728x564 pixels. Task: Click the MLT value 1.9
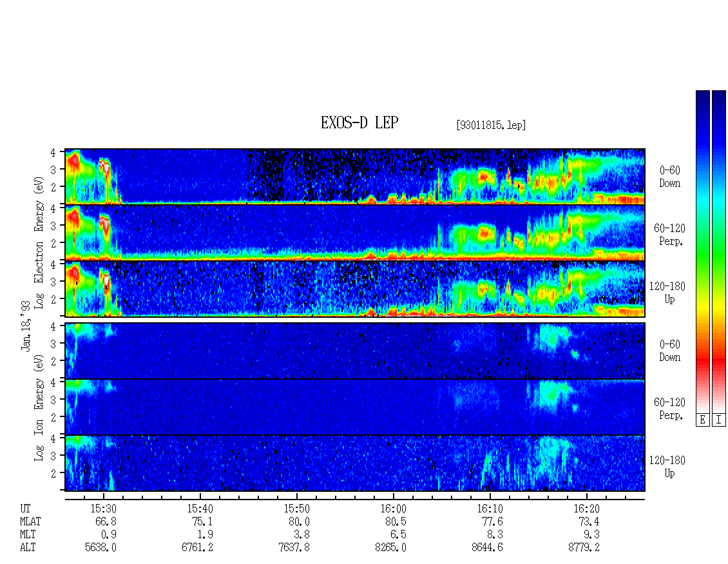tap(206, 535)
